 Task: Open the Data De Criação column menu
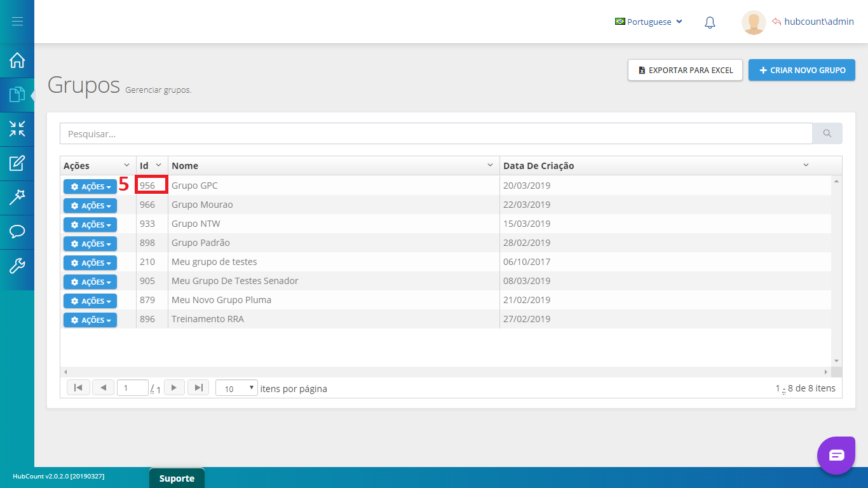(806, 165)
